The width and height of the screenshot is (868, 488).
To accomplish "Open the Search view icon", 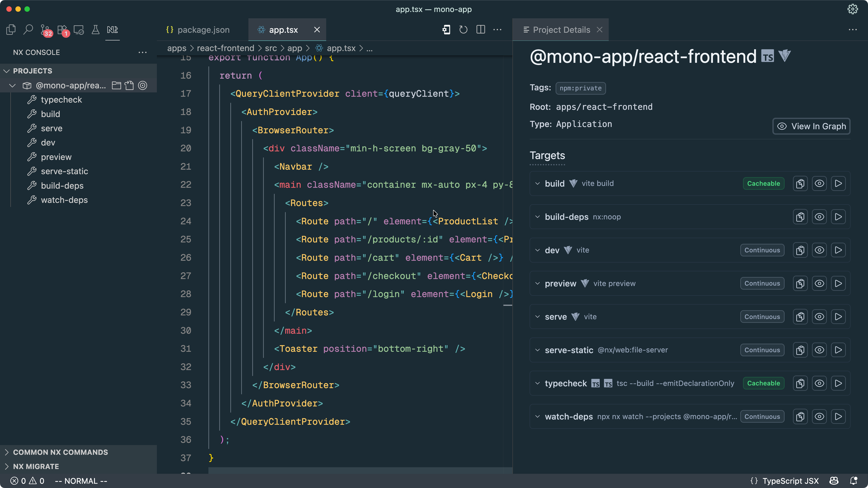I will click(28, 30).
